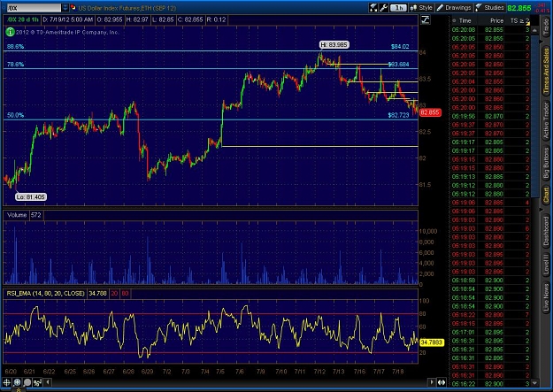Select the 05:16:22 trade row
This screenshot has width=553, height=392.
pos(490,384)
